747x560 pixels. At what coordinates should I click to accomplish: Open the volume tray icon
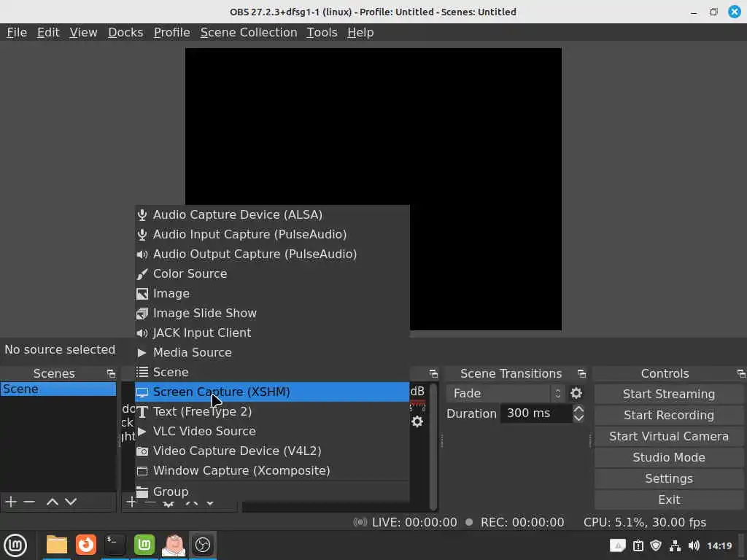(x=694, y=545)
